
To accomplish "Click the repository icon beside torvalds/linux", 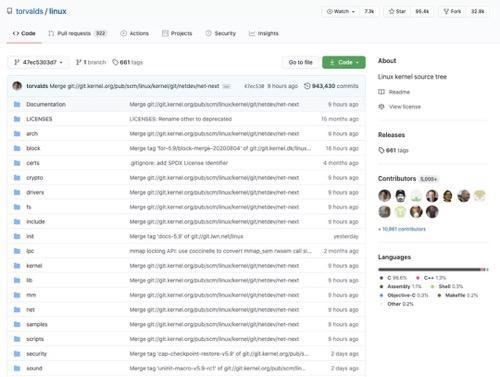I will tap(10, 11).
